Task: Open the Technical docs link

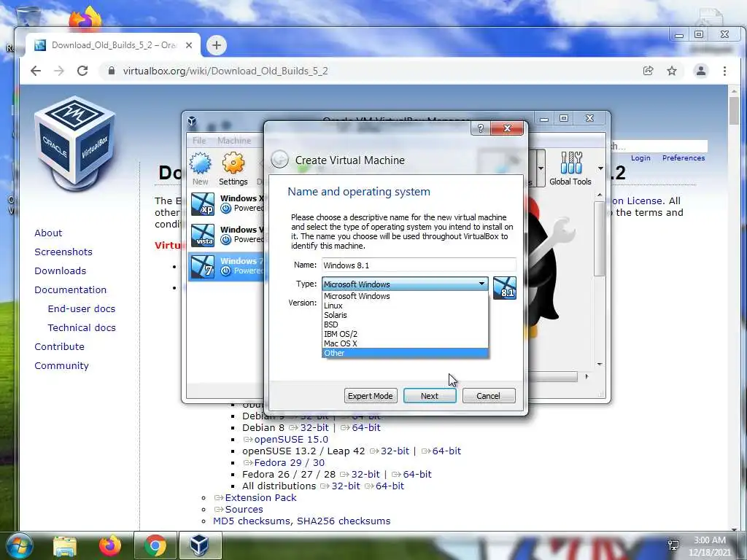Action: [82, 327]
